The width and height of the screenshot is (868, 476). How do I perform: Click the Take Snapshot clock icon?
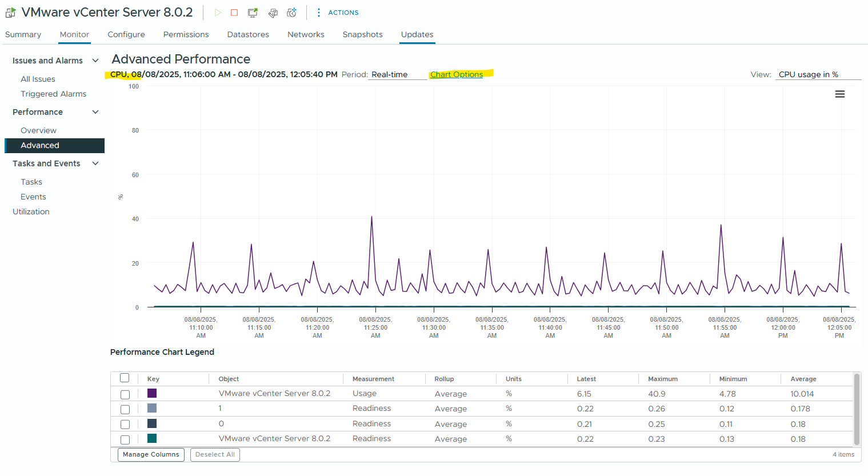coord(291,13)
